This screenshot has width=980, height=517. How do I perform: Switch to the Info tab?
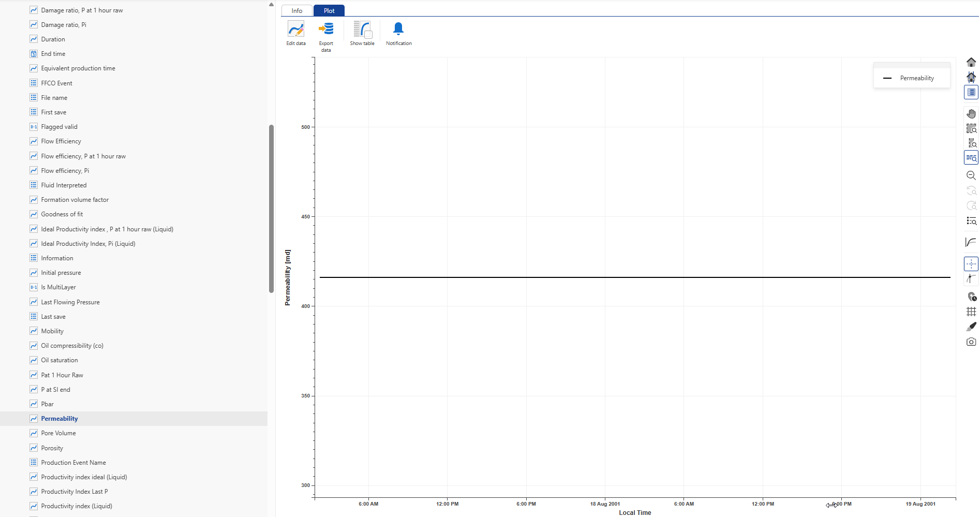point(297,11)
